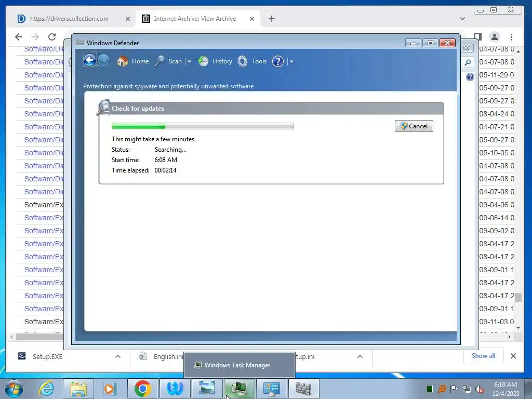Click search magnifier behind Defender window
This screenshot has height=399, width=532.
tap(468, 62)
